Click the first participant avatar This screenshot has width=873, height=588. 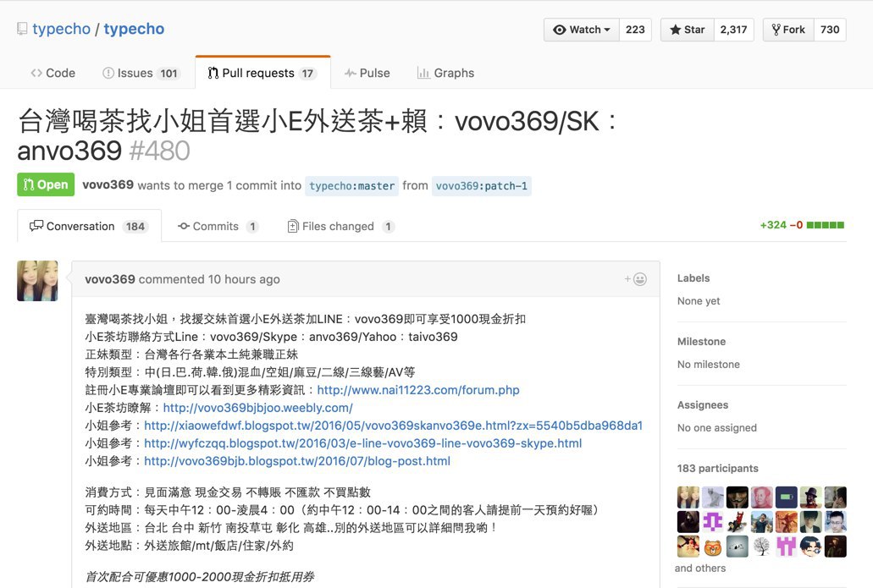688,497
